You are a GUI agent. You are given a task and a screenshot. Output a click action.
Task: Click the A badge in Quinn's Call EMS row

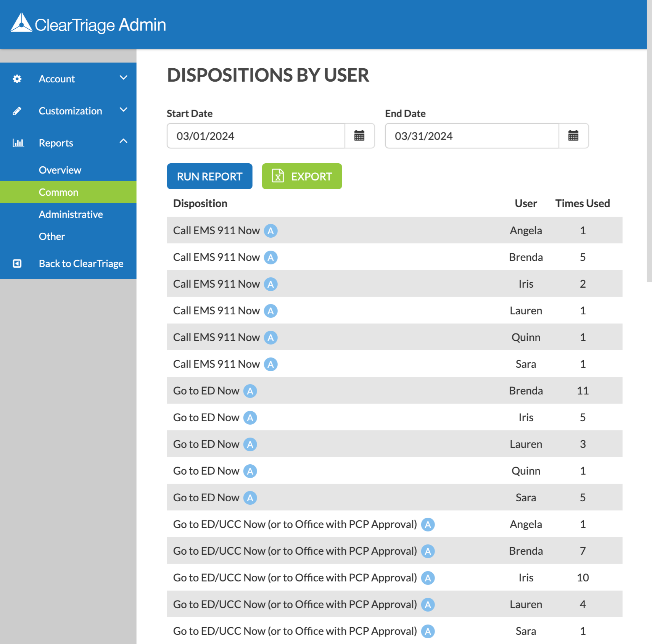[x=271, y=338]
